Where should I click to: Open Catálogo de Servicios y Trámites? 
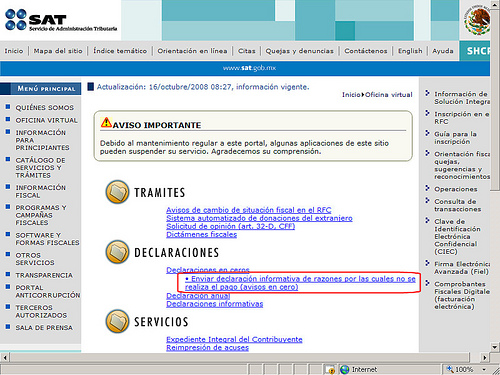(x=40, y=168)
